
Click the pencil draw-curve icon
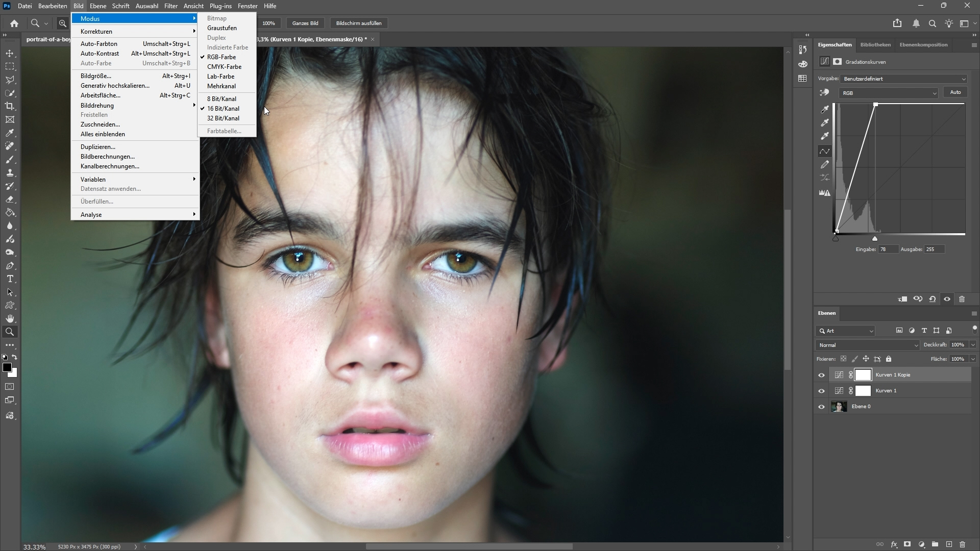point(825,165)
